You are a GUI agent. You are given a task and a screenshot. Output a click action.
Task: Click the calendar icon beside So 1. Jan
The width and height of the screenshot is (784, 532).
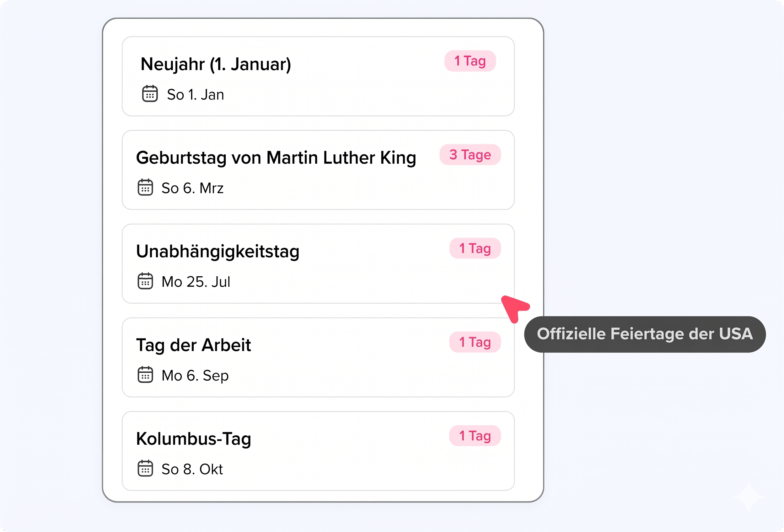(150, 94)
